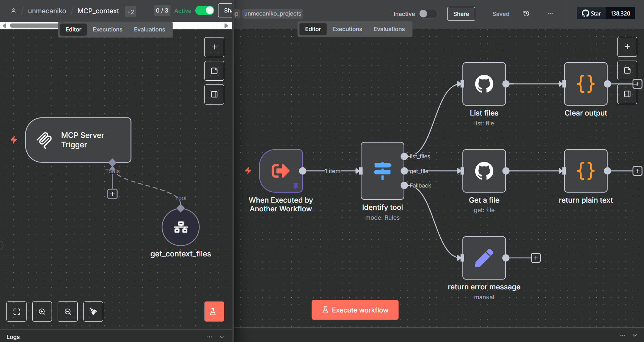Expand the right logs panel chevron
The height and width of the screenshot is (342, 644).
(635, 336)
